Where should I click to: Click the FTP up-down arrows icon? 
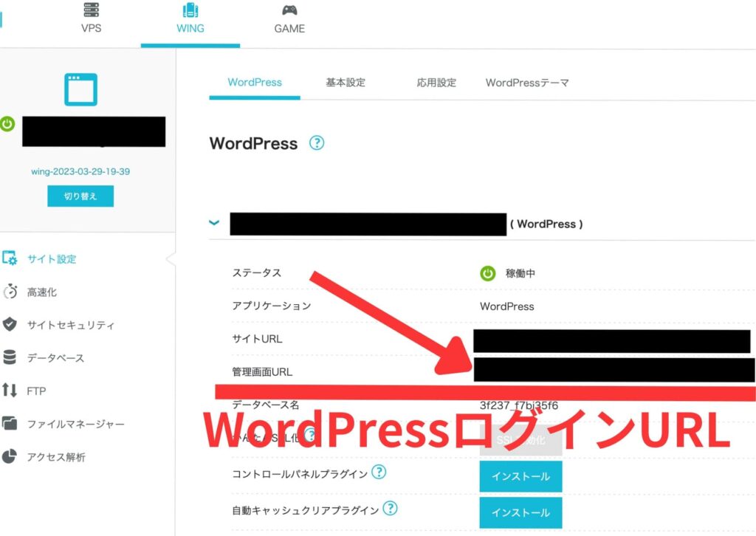[x=10, y=390]
